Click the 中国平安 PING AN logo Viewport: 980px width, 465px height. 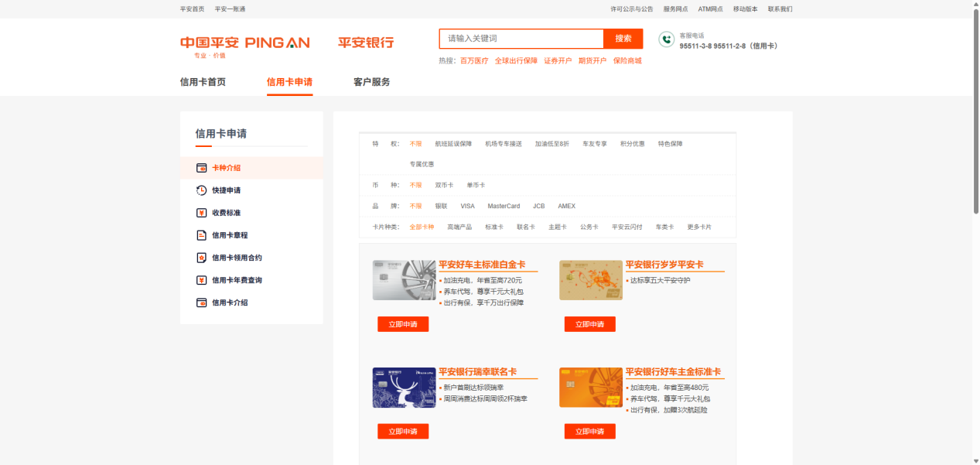244,46
